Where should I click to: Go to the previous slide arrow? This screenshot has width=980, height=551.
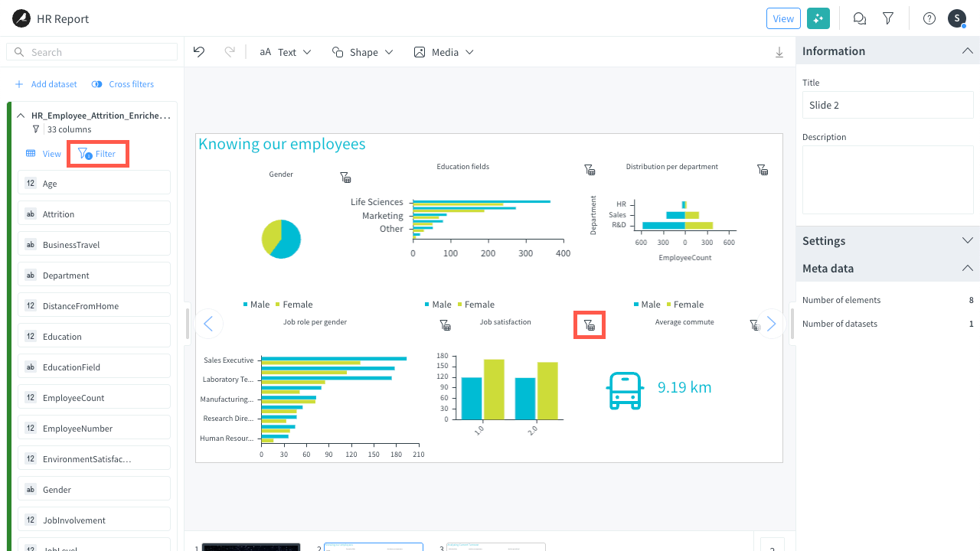point(208,324)
